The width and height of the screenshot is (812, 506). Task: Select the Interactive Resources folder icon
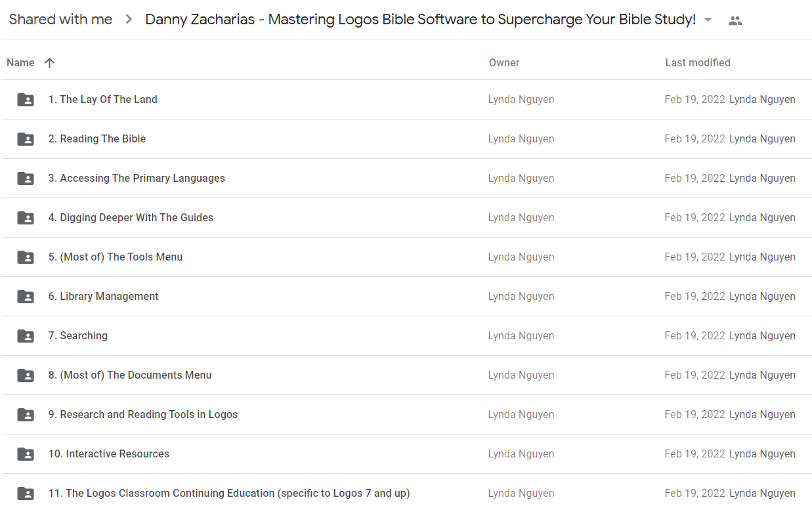click(x=26, y=454)
